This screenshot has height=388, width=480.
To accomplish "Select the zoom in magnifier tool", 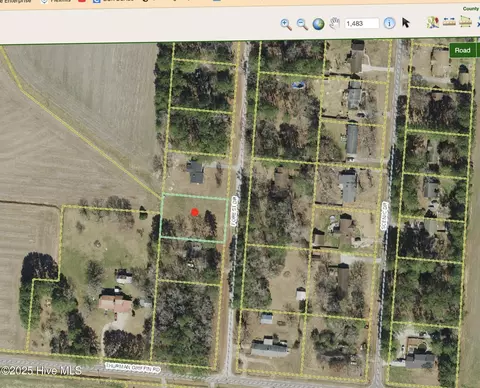I will 286,24.
